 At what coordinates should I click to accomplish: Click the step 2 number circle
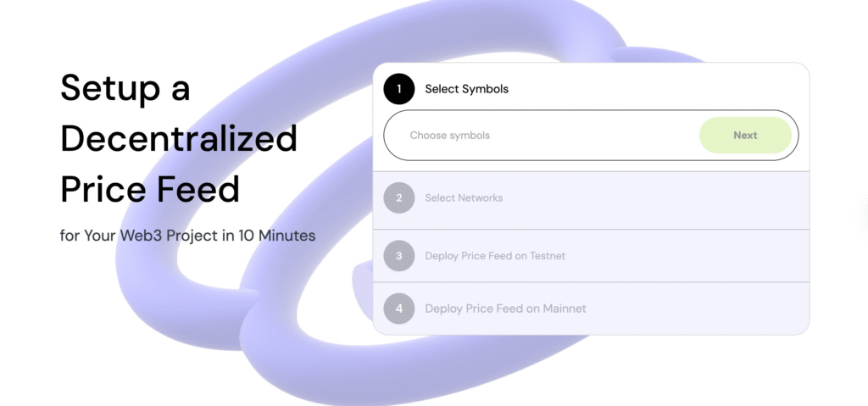(x=398, y=198)
